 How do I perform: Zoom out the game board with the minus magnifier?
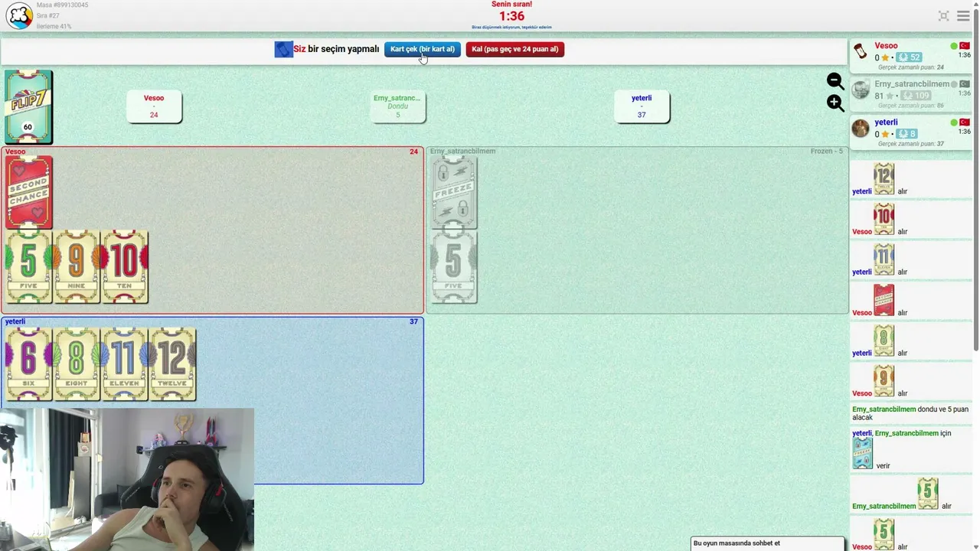[x=835, y=81]
